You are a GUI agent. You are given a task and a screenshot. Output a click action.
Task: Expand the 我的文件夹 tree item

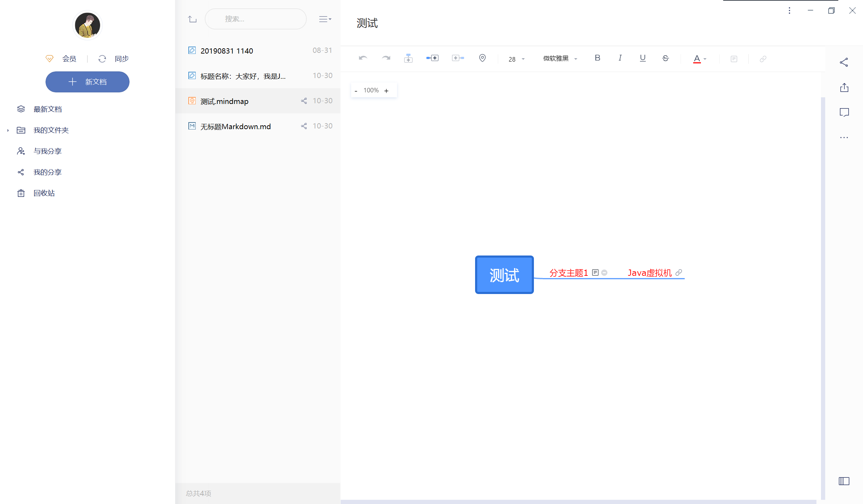(8, 130)
